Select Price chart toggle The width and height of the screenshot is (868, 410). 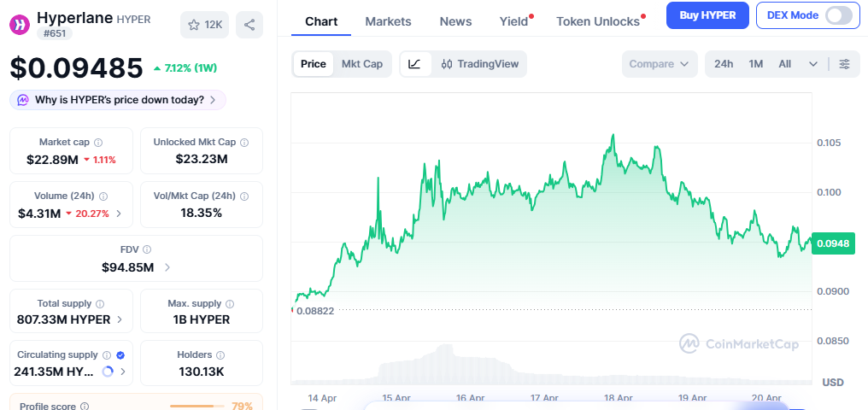pyautogui.click(x=314, y=64)
